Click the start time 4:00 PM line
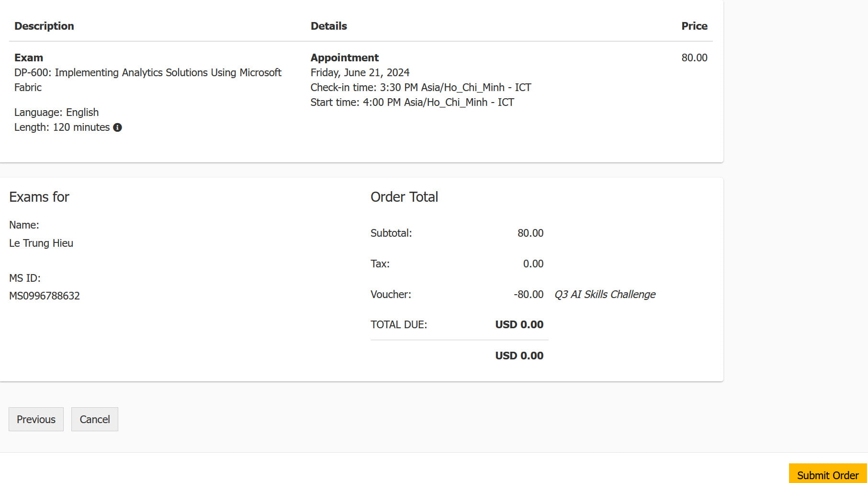 pos(412,102)
